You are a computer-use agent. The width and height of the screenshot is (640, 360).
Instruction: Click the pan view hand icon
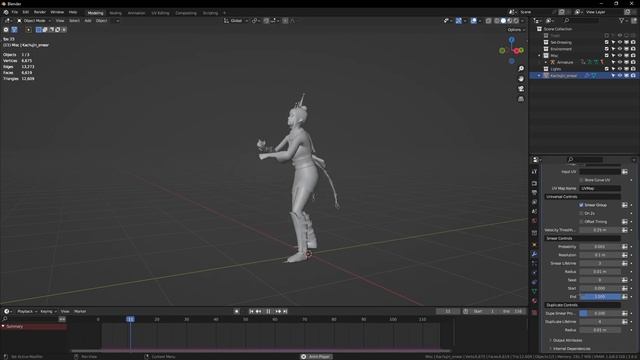point(521,79)
